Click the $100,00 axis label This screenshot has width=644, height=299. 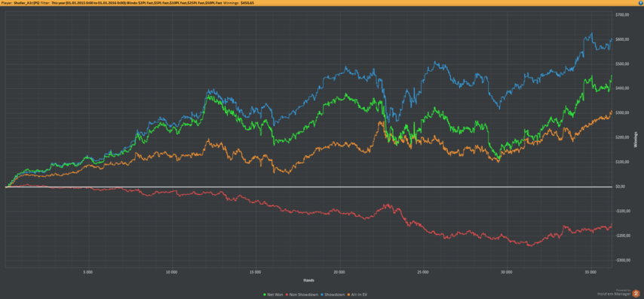click(x=622, y=162)
